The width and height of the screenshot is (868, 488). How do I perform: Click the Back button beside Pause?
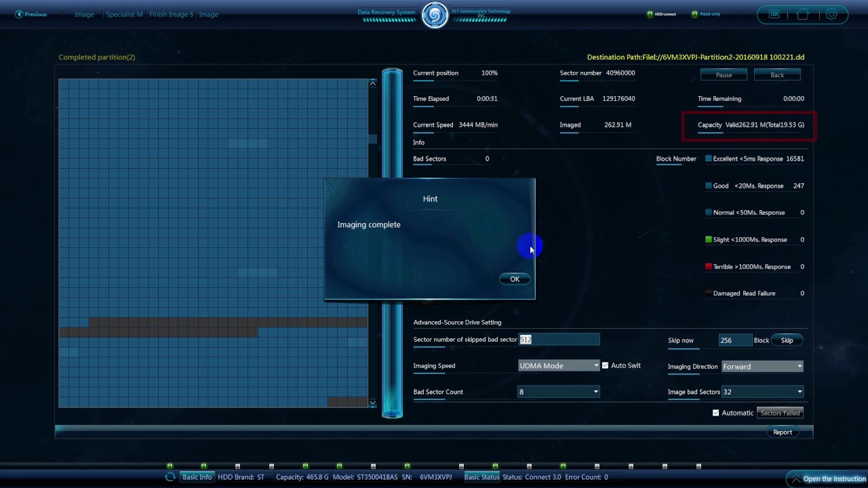pos(777,75)
